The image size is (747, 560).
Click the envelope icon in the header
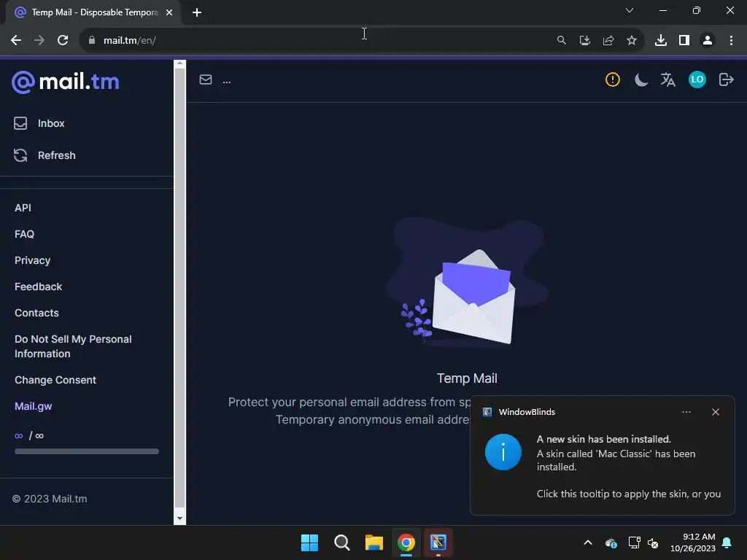pyautogui.click(x=205, y=79)
